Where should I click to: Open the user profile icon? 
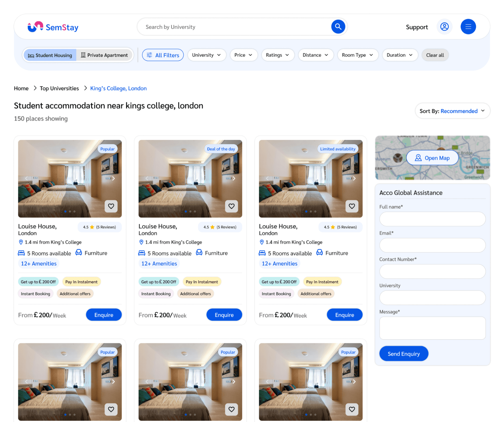click(x=444, y=26)
